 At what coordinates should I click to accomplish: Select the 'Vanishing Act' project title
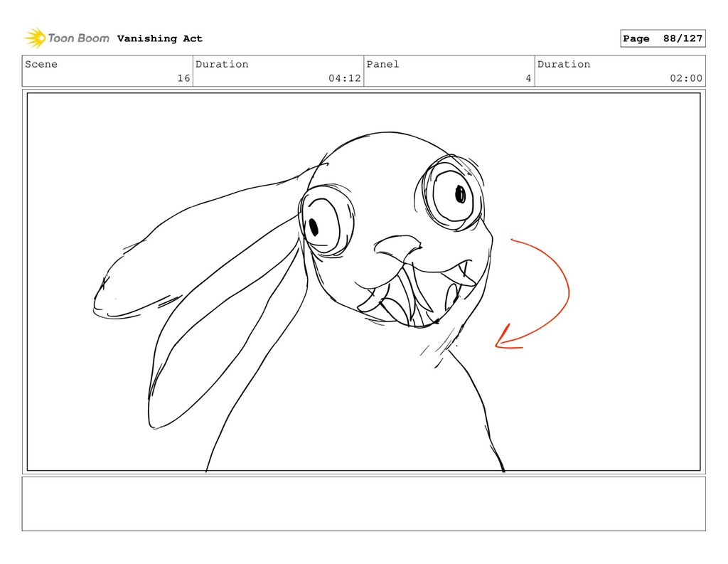(160, 38)
